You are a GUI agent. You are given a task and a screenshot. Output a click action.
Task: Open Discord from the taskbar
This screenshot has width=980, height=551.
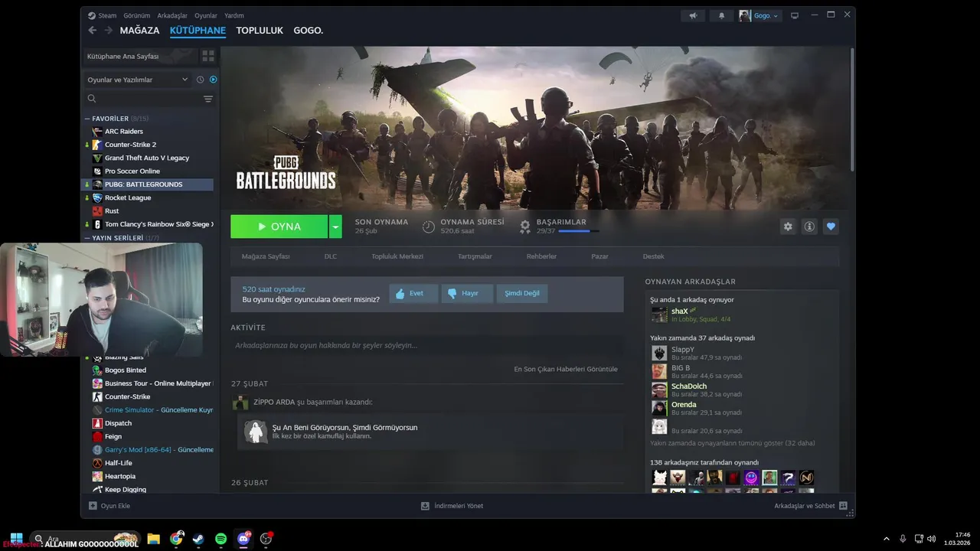243,539
